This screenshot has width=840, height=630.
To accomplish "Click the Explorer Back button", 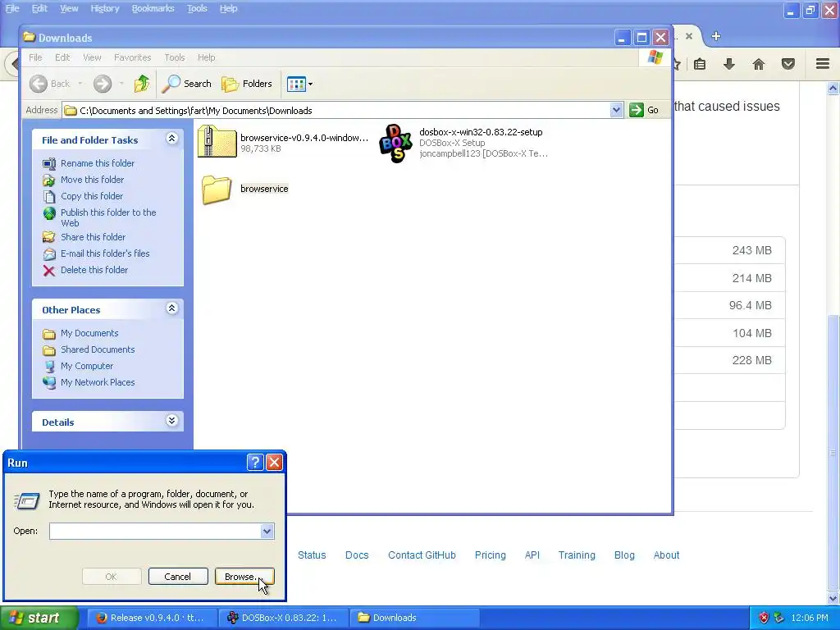I will (x=49, y=84).
